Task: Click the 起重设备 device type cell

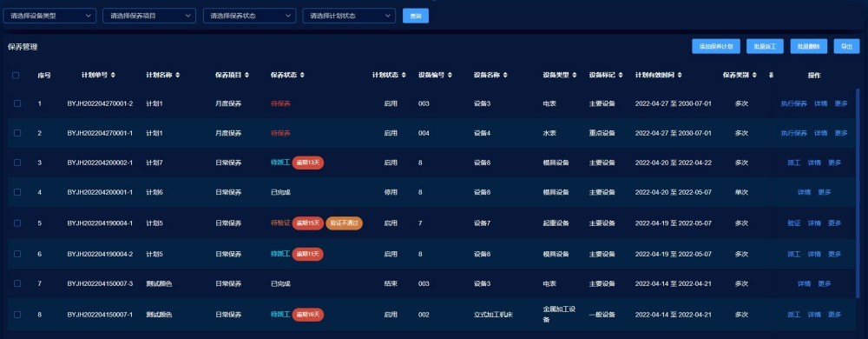Action: tap(556, 223)
